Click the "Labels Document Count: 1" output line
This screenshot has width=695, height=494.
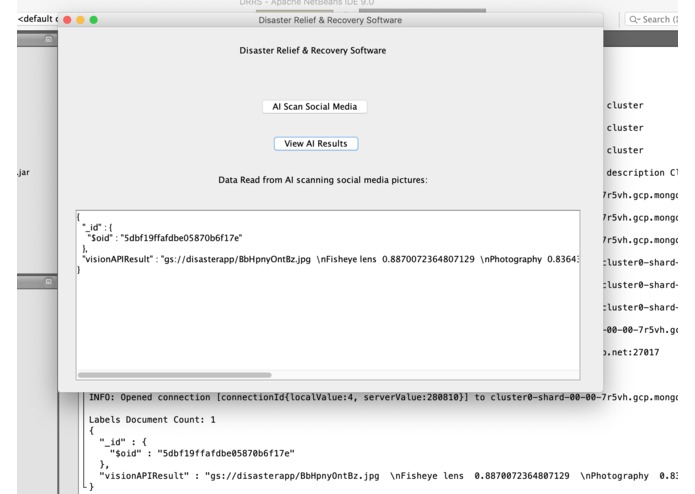[152, 420]
